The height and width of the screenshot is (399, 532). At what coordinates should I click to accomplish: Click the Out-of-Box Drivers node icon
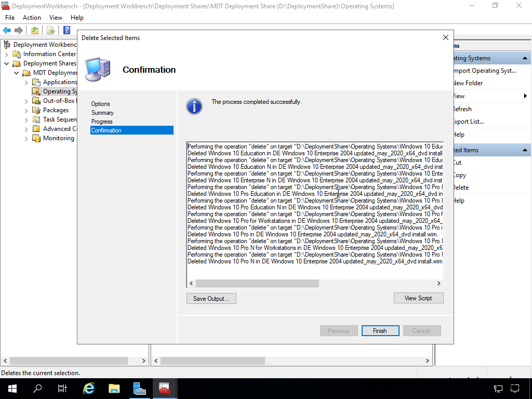[x=36, y=101]
